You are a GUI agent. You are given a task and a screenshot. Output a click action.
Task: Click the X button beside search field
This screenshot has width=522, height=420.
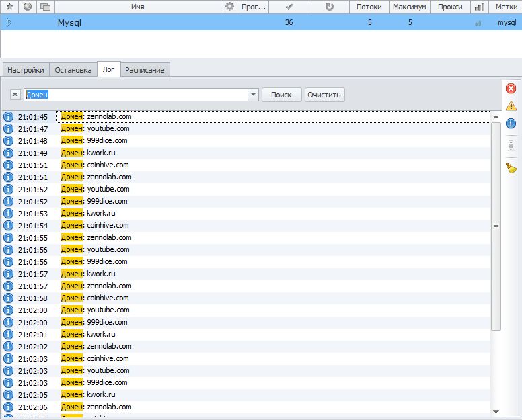tap(15, 95)
